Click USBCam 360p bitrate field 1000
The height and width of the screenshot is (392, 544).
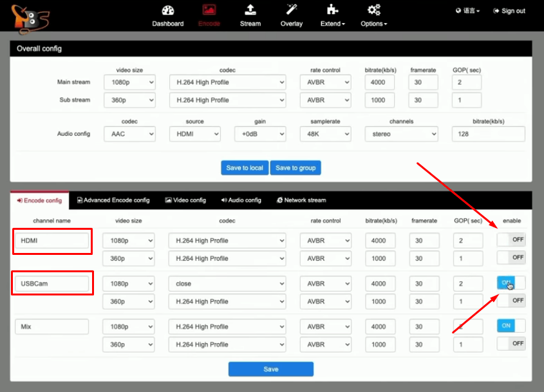coord(380,302)
